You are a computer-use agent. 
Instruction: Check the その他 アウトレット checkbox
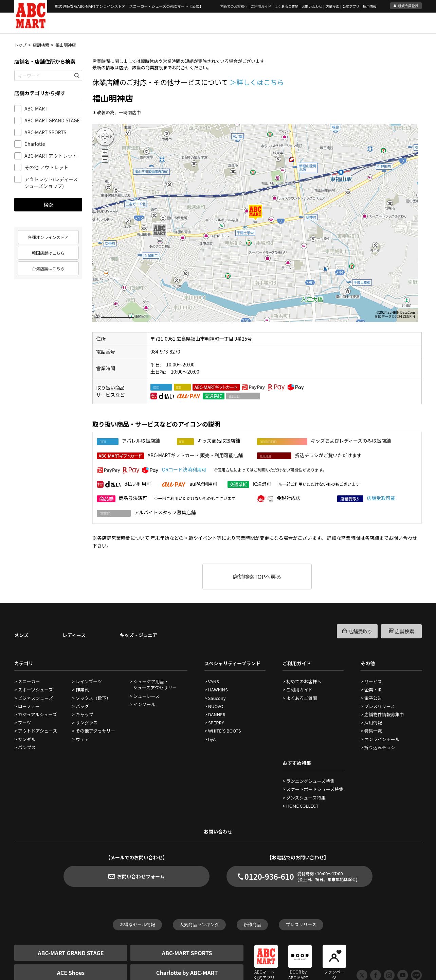[x=18, y=167]
